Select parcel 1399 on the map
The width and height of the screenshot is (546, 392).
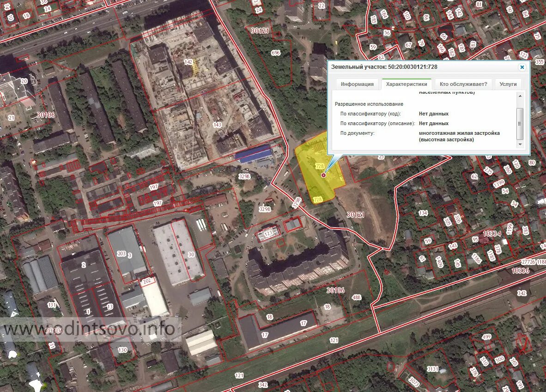pyautogui.click(x=498, y=183)
